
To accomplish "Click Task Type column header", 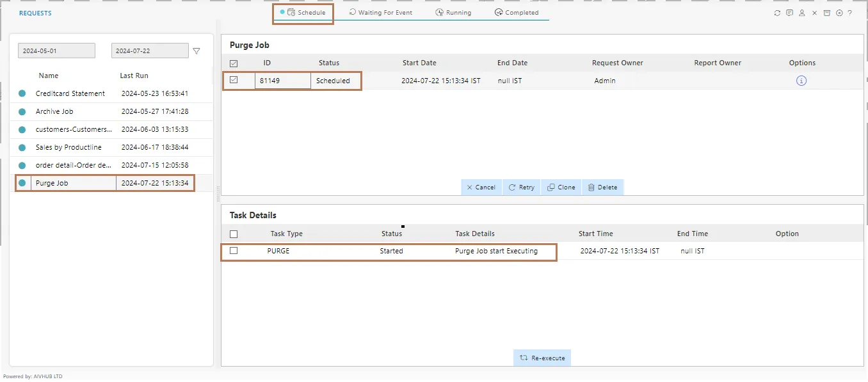I will [x=286, y=234].
